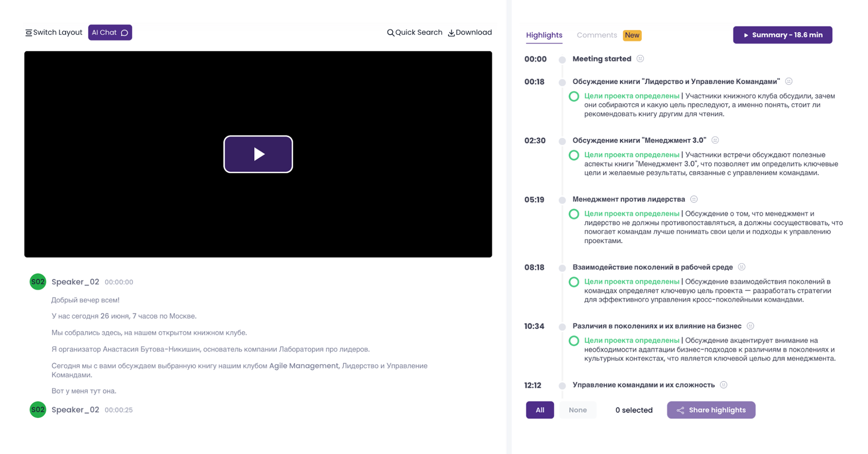Jump to 08:18 timestamp

[x=534, y=267]
